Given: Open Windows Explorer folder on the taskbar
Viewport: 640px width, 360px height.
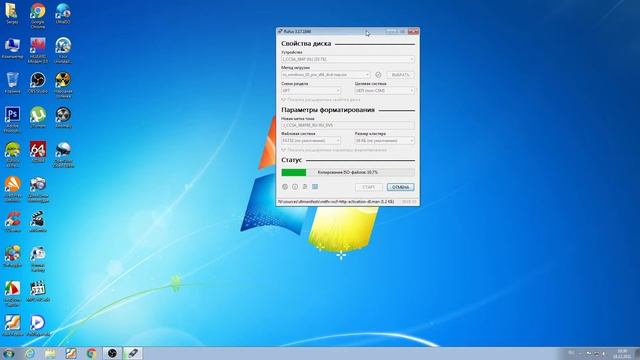Looking at the screenshot, I should (50, 353).
